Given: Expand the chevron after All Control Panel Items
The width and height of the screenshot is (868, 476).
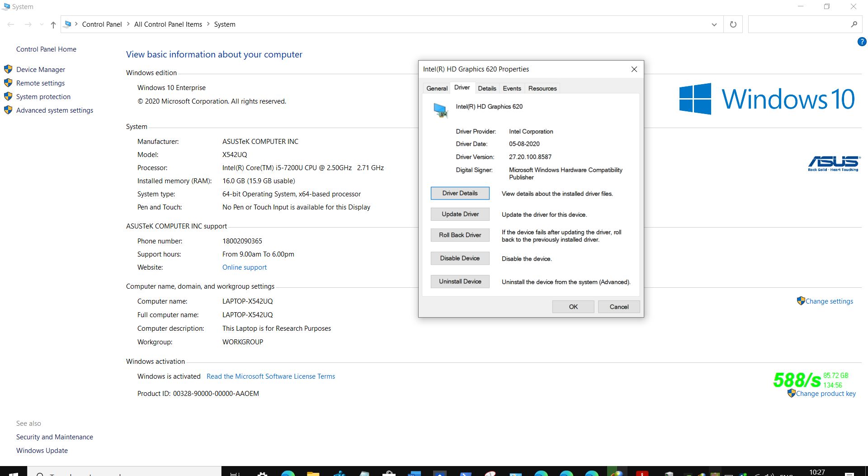Looking at the screenshot, I should click(208, 24).
